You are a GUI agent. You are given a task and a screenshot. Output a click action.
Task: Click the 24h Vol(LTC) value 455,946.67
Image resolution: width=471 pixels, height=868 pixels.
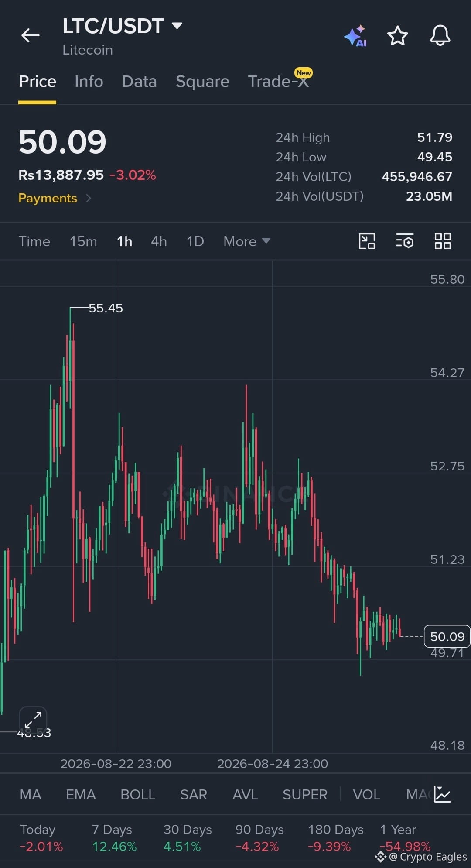tap(417, 177)
